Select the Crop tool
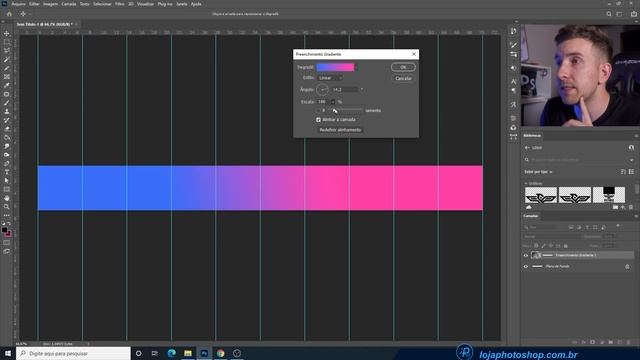The width and height of the screenshot is (640, 360). [x=7, y=68]
